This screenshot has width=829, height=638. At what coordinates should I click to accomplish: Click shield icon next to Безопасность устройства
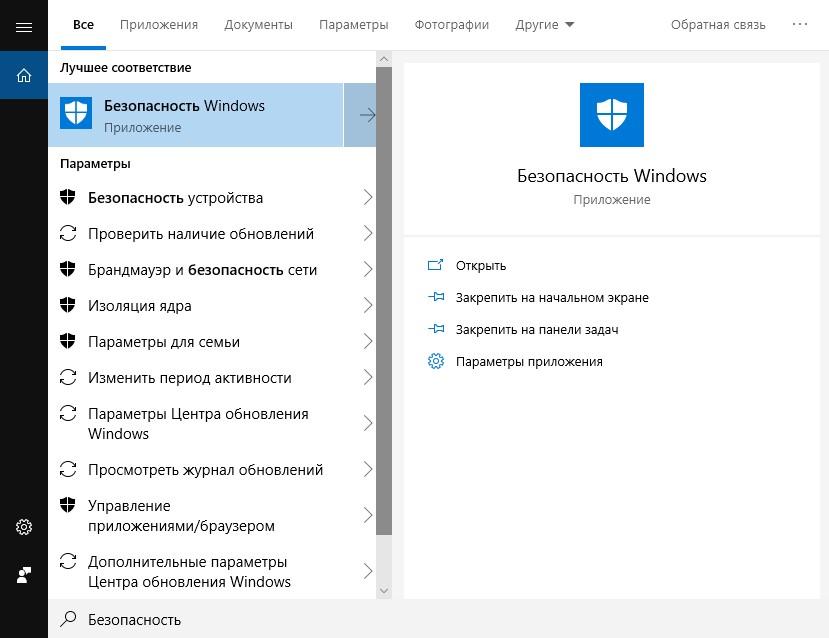point(68,197)
